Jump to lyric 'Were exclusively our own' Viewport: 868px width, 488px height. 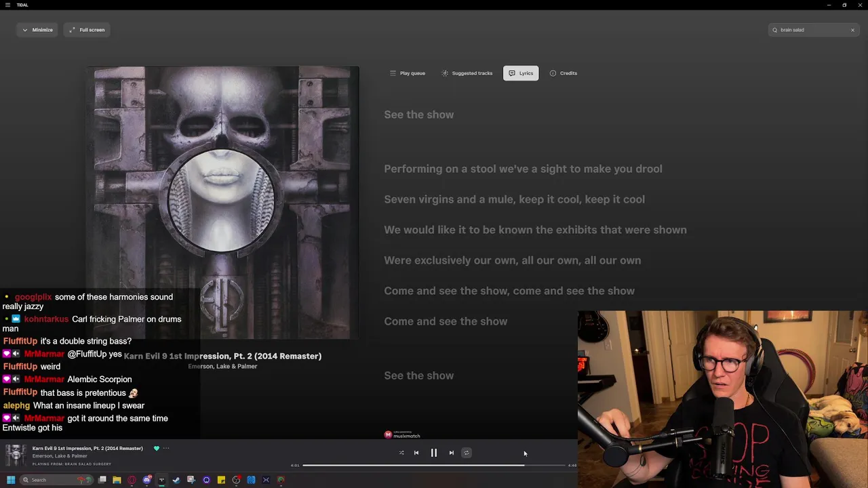(x=512, y=260)
